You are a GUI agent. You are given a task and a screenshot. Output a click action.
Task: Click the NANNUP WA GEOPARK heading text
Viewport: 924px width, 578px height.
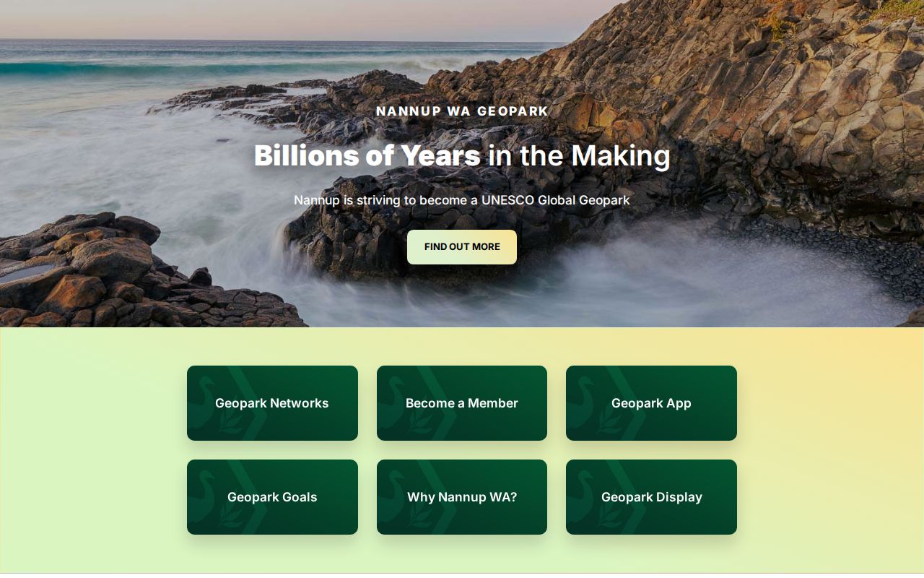click(462, 111)
